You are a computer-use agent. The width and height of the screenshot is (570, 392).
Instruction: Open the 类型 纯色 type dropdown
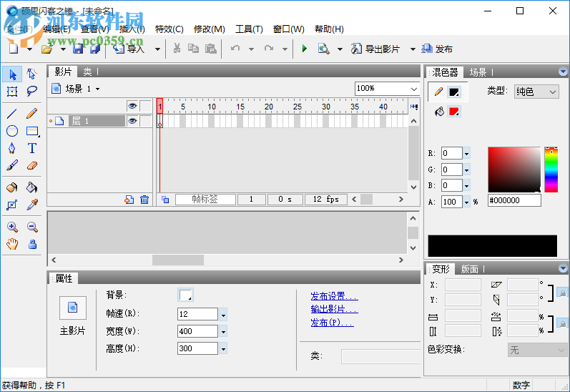coord(536,92)
